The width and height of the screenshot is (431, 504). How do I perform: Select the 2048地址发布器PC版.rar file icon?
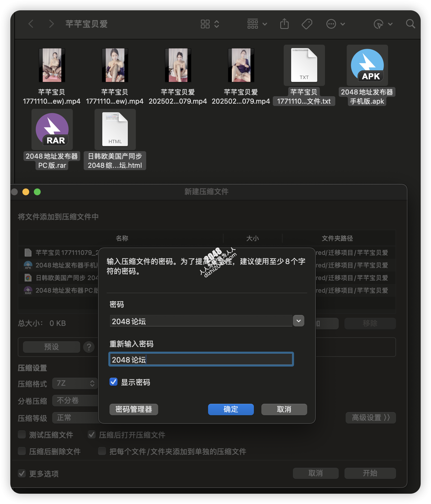(x=52, y=129)
